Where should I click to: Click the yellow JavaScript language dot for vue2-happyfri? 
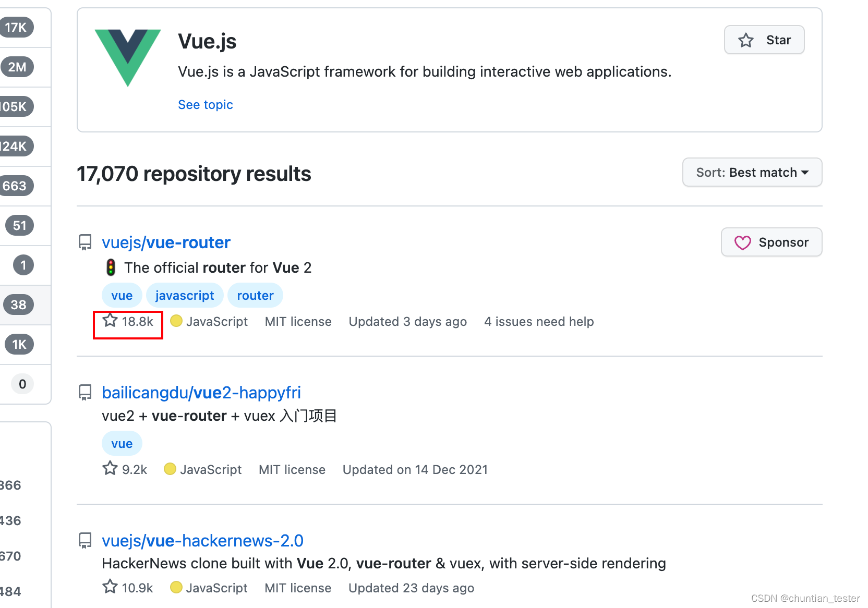tap(170, 469)
